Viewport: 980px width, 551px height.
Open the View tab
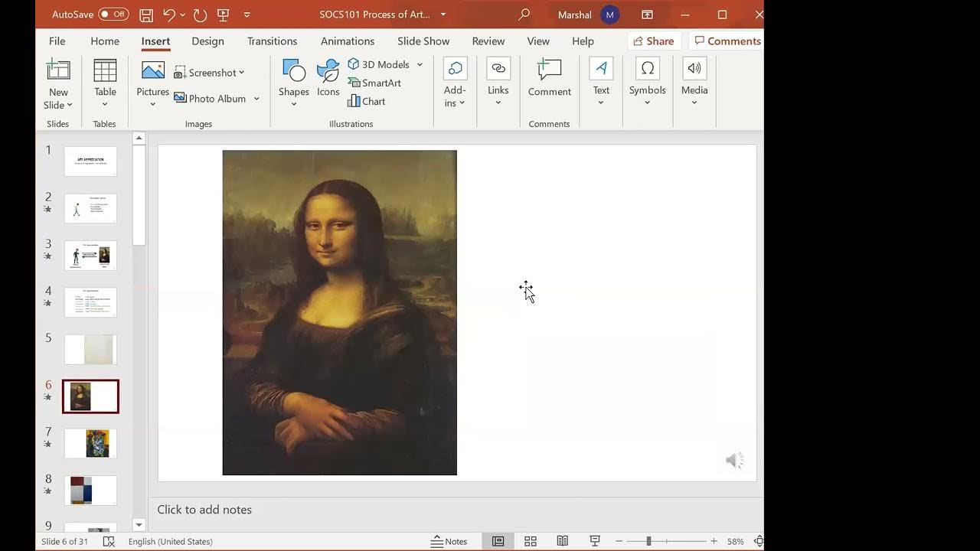click(x=538, y=41)
